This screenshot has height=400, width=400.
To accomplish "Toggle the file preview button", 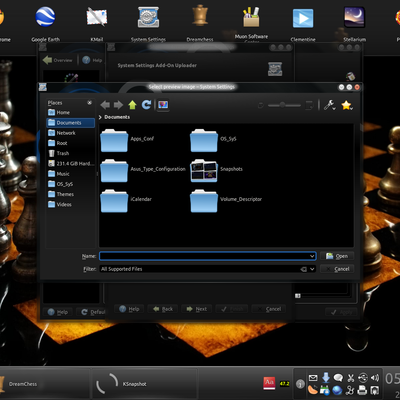I will click(x=163, y=105).
